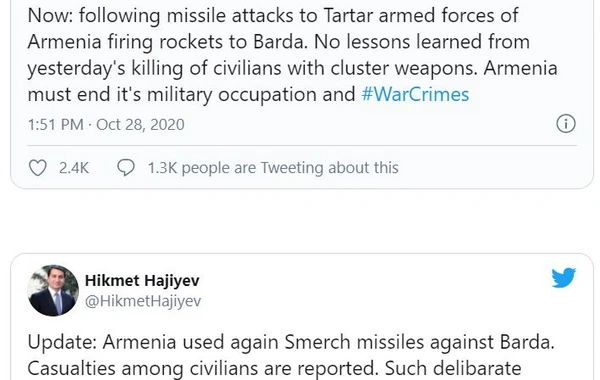
Task: Click the Hikmet Hajiyev display name
Action: [142, 281]
